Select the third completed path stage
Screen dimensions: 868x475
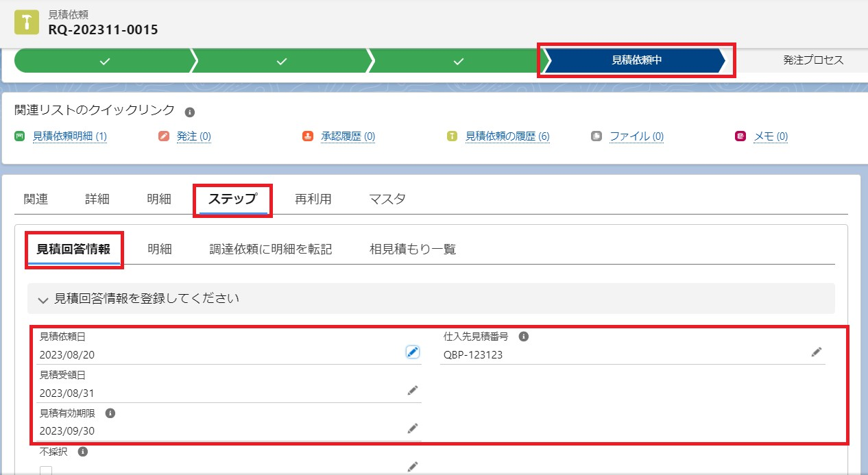(458, 60)
